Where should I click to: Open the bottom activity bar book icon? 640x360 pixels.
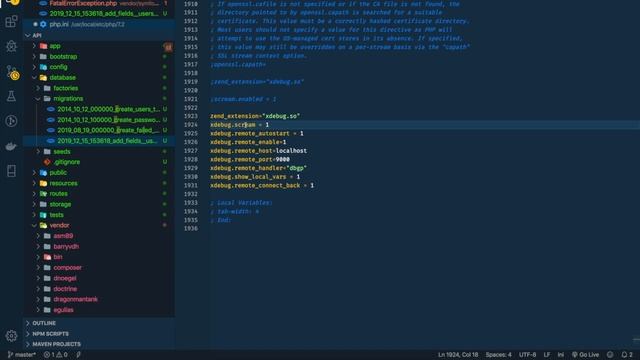[x=11, y=171]
